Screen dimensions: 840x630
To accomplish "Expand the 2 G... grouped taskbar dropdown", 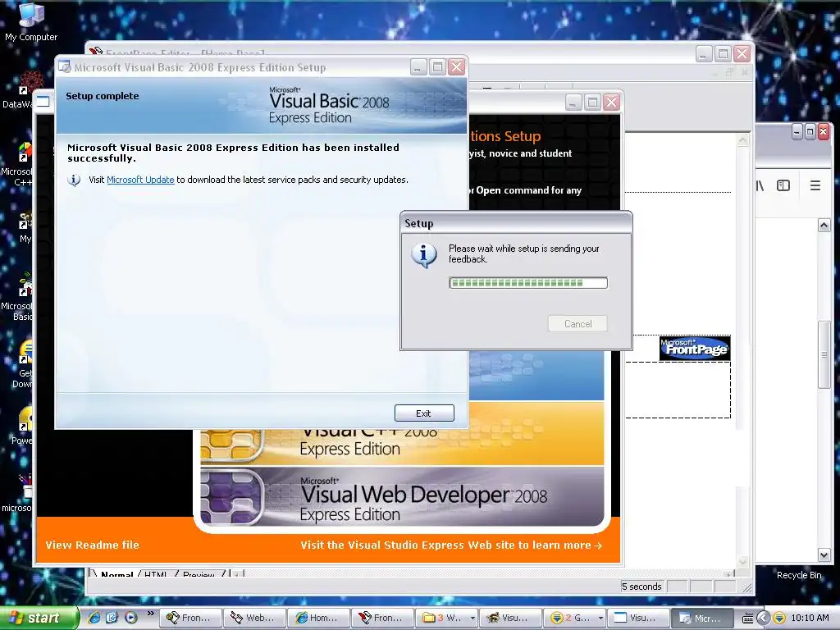I will 600,619.
